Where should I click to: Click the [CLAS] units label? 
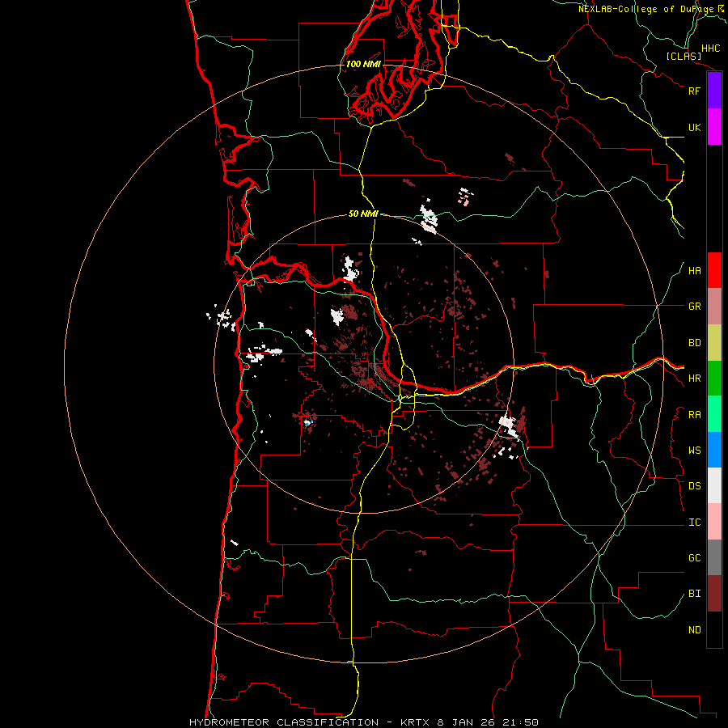point(684,56)
